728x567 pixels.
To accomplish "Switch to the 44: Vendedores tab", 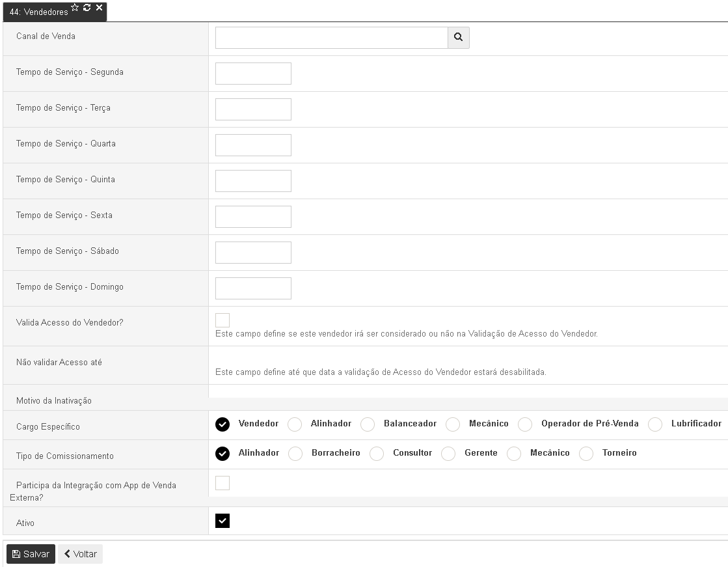I will [38, 12].
